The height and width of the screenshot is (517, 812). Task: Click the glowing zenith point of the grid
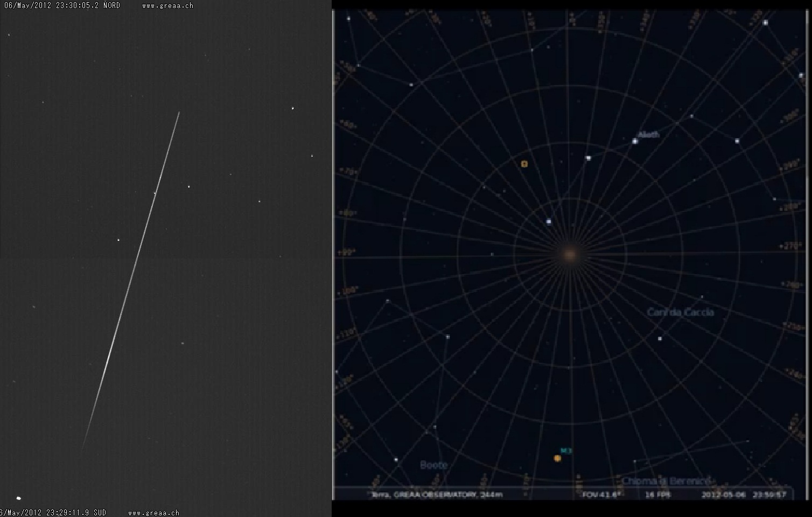(x=570, y=254)
